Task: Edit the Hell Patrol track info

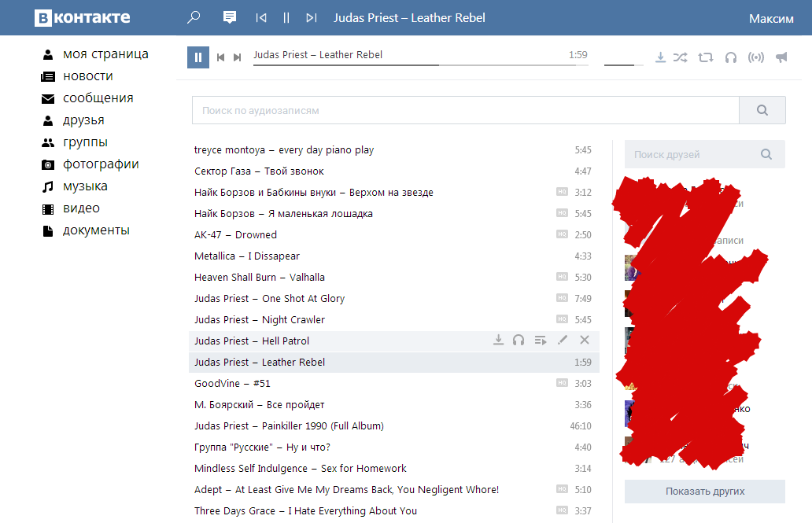Action: coord(563,340)
